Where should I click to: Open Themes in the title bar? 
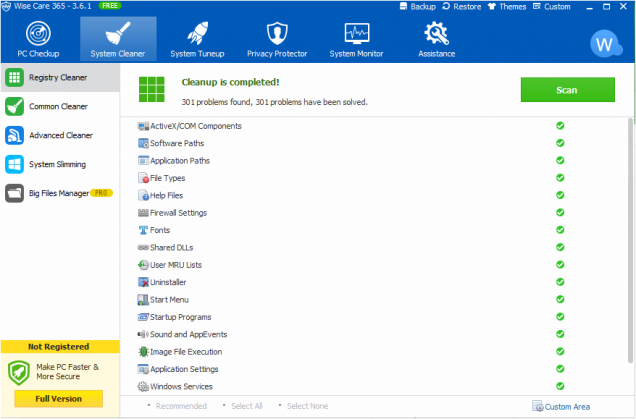coord(507,6)
